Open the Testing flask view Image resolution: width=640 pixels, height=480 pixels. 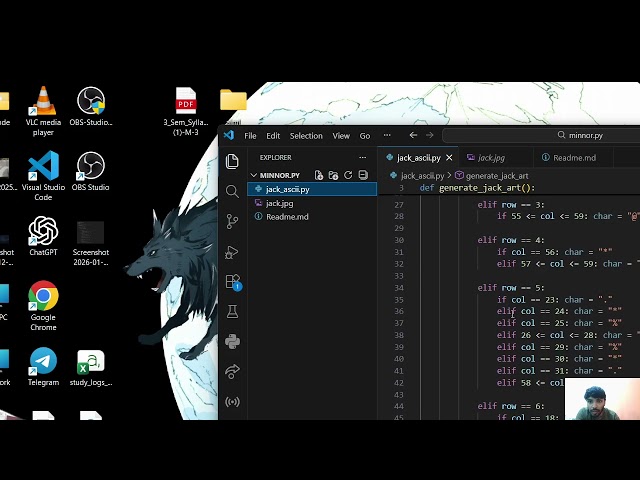click(x=232, y=312)
